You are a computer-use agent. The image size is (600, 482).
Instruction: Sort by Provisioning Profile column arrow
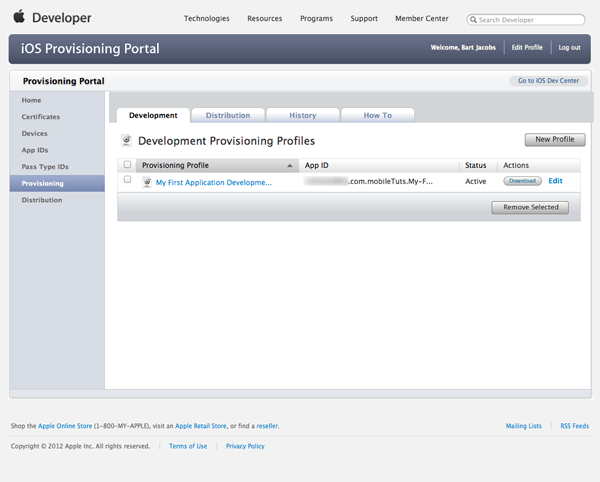(290, 166)
